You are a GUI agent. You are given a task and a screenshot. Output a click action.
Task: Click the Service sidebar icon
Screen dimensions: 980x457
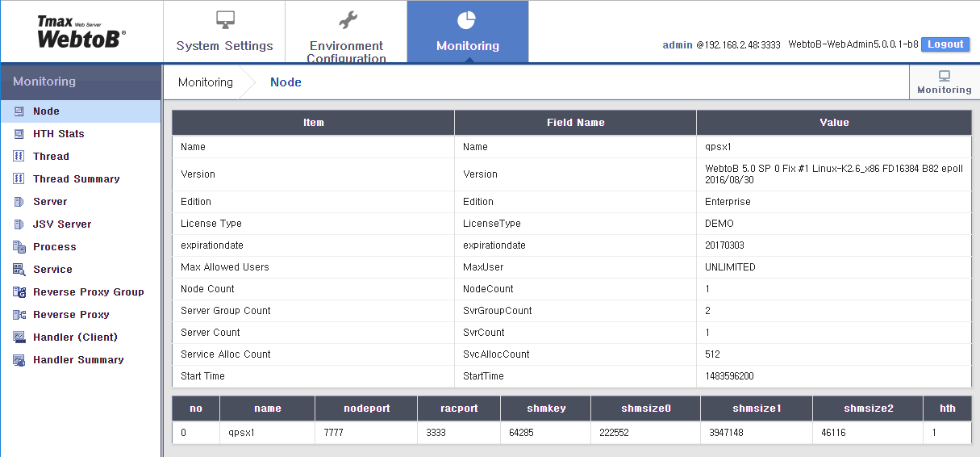pyautogui.click(x=19, y=270)
